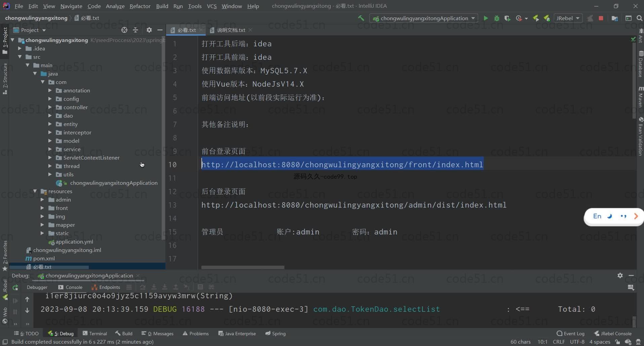
Task: Open Project Structure icon in toolbar
Action: point(615,18)
